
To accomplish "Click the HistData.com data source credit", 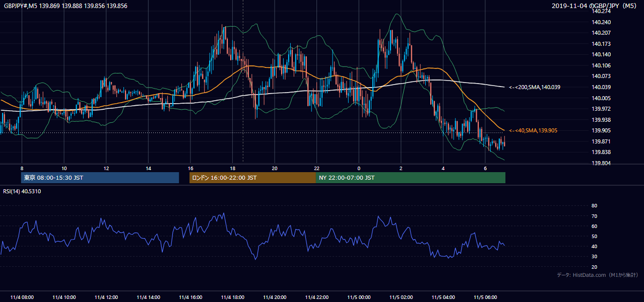I will tap(597, 275).
